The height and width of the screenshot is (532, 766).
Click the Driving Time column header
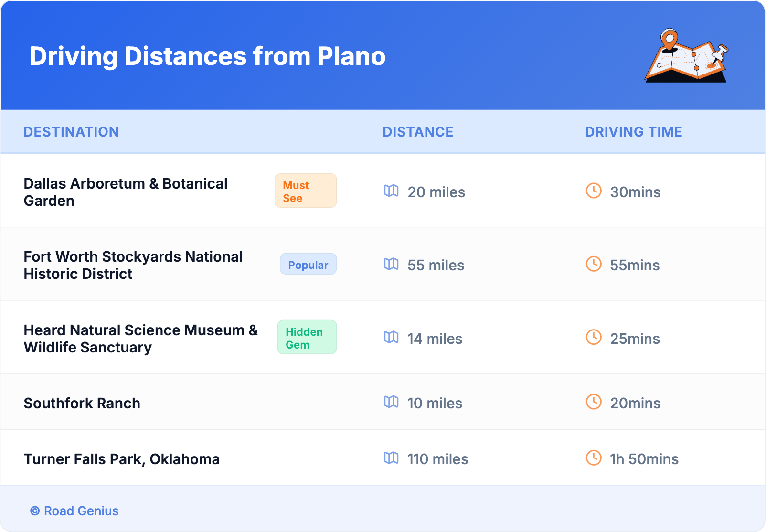(x=634, y=132)
